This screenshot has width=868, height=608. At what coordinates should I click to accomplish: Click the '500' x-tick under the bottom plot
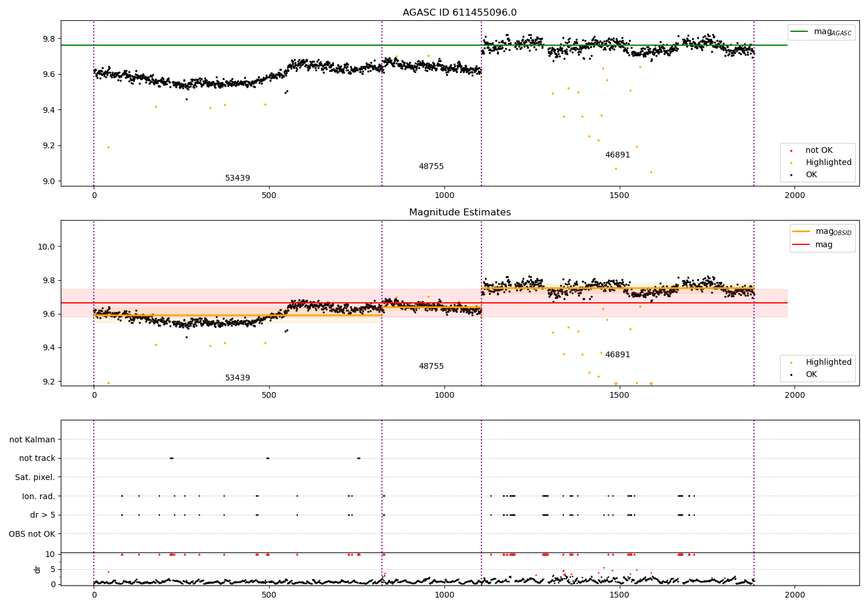tap(269, 595)
